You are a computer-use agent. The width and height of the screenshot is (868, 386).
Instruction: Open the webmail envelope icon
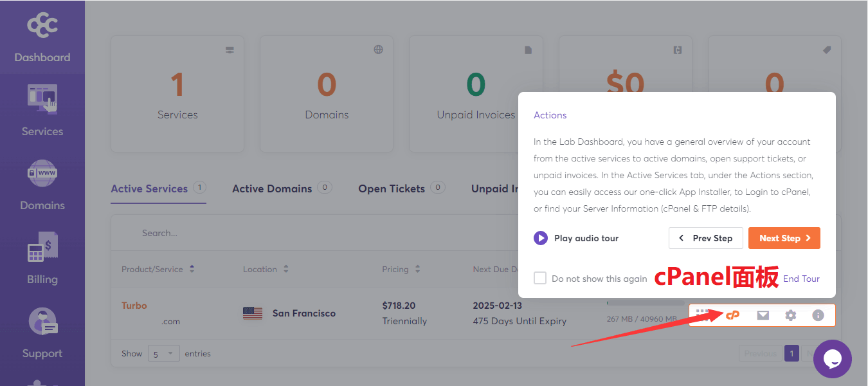[763, 315]
